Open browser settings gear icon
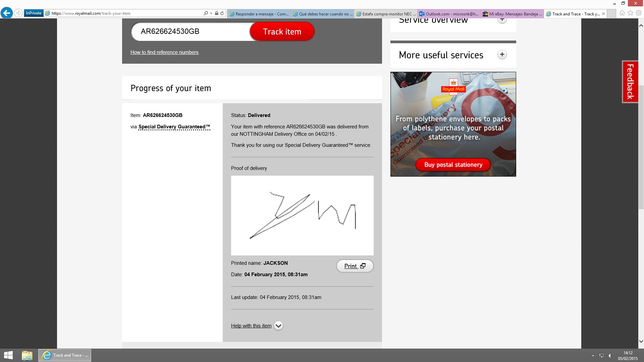Screen dimensions: 644x362 639,13
